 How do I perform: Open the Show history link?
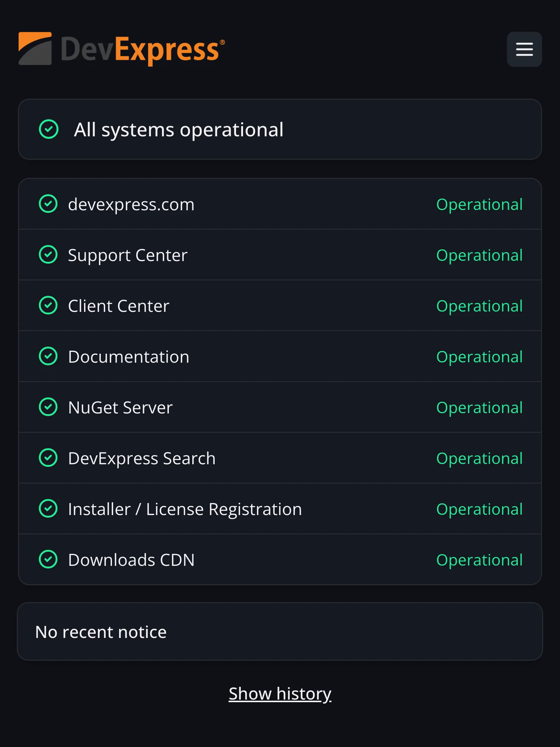[x=280, y=694]
